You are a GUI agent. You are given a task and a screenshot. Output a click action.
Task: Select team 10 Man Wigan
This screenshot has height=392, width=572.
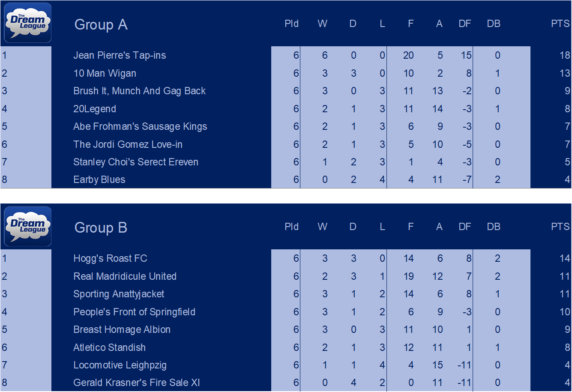105,73
